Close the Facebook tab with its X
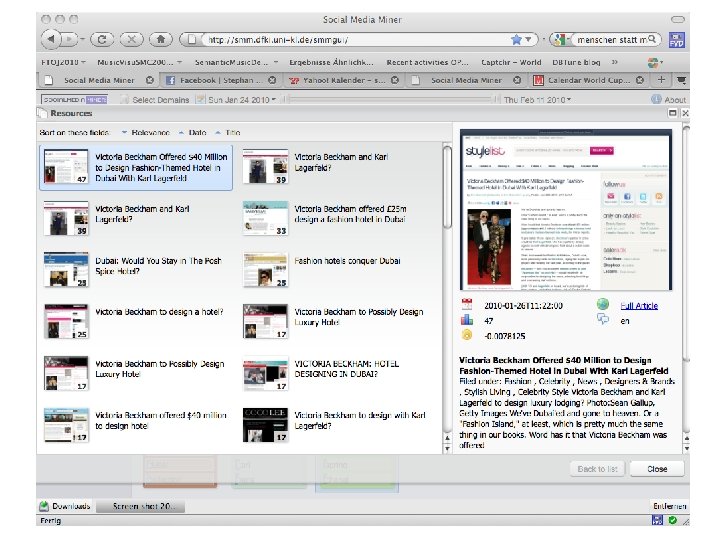 coord(272,80)
